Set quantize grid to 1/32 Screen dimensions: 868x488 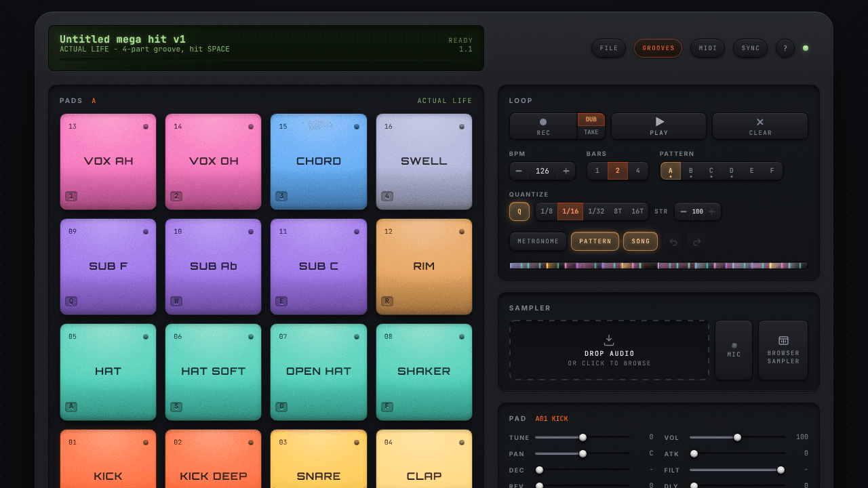click(596, 211)
